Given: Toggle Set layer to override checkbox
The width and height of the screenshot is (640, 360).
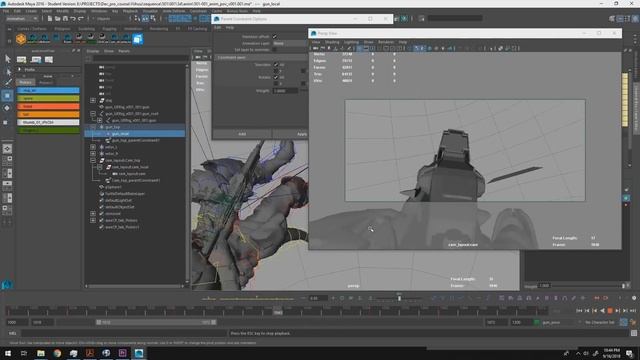Looking at the screenshot, I should (x=275, y=50).
